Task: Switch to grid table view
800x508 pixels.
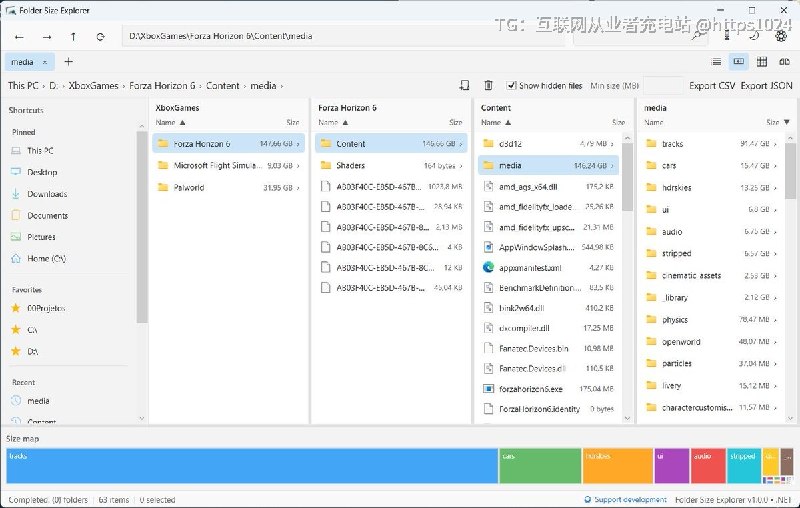Action: 762,62
